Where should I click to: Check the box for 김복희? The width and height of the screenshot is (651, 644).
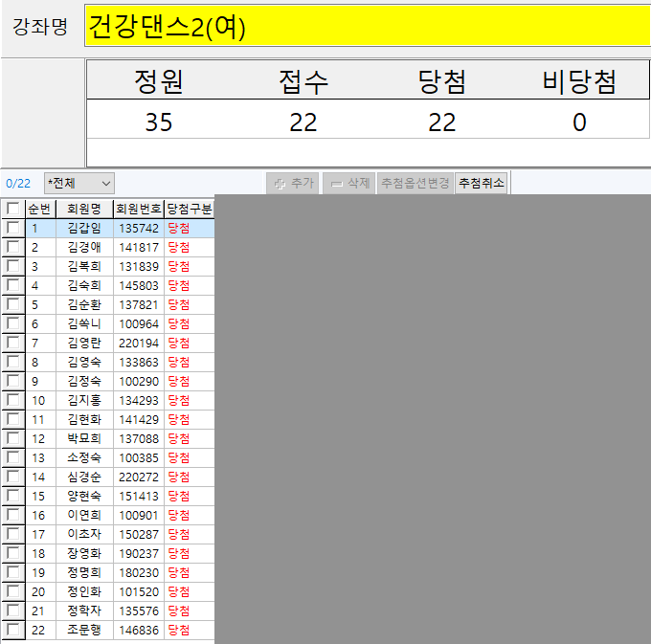12,266
